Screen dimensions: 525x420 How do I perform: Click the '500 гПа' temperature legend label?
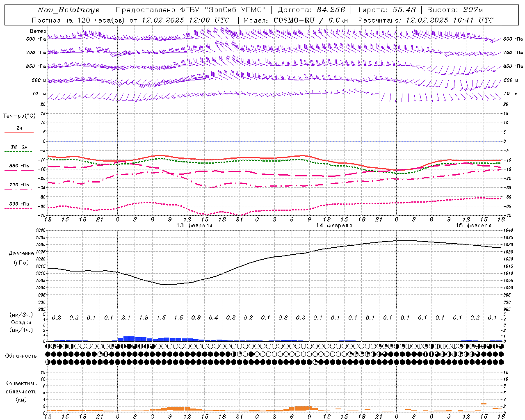coord(19,204)
